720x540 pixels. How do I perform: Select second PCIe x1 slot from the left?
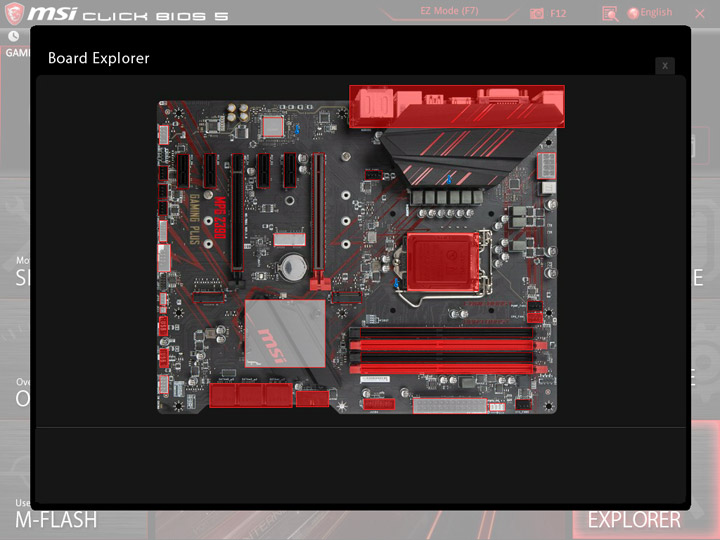coord(210,171)
